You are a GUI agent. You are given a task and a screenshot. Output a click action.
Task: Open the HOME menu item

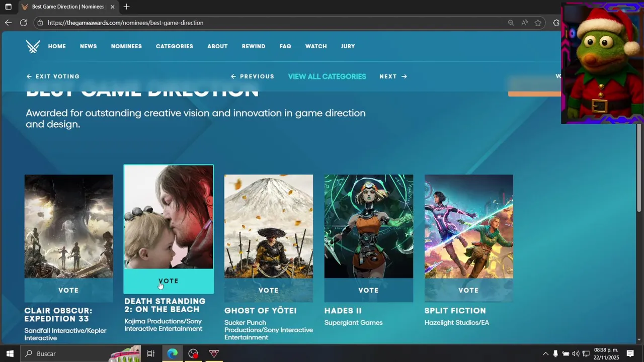click(x=57, y=46)
